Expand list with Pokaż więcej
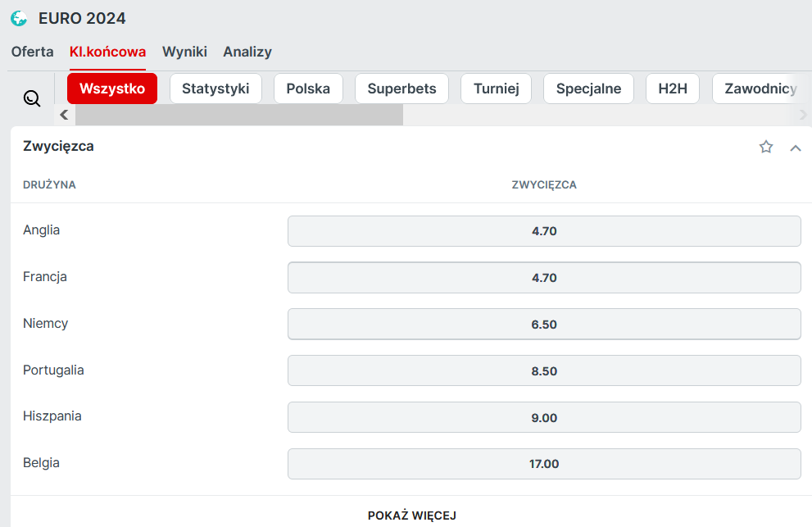 click(x=411, y=516)
